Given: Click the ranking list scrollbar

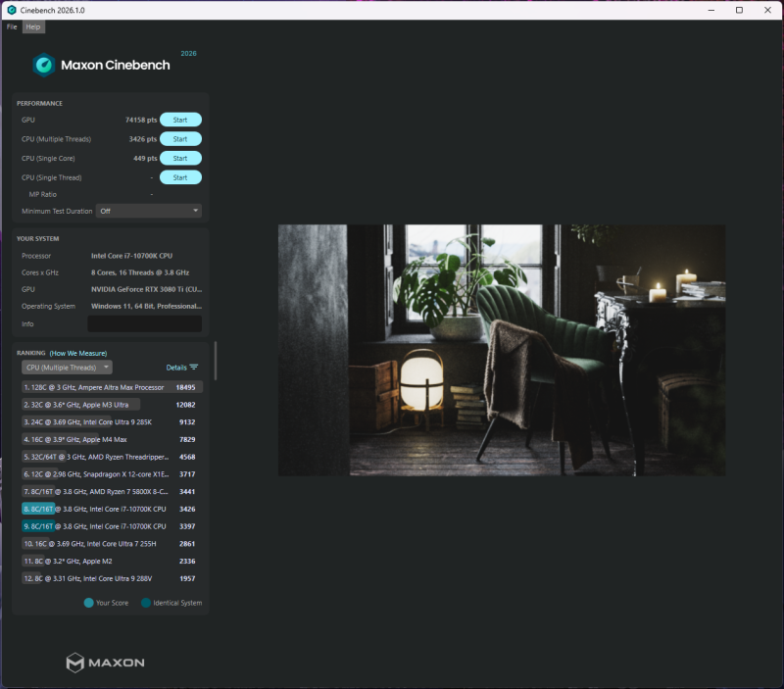Looking at the screenshot, I should (x=216, y=361).
